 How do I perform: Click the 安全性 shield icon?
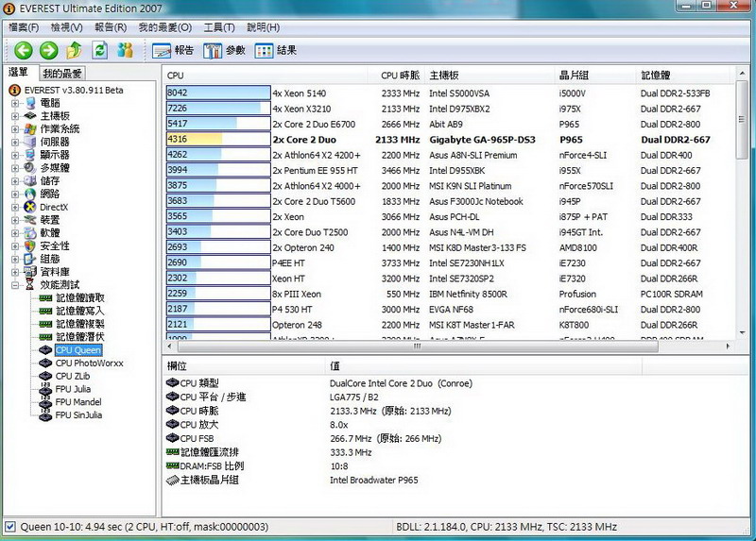click(x=30, y=246)
